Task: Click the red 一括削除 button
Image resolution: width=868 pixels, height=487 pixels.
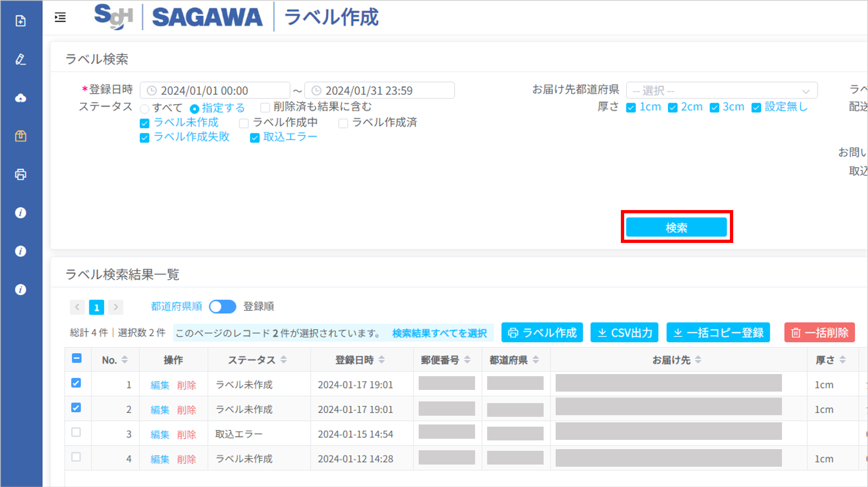Action: (x=820, y=333)
